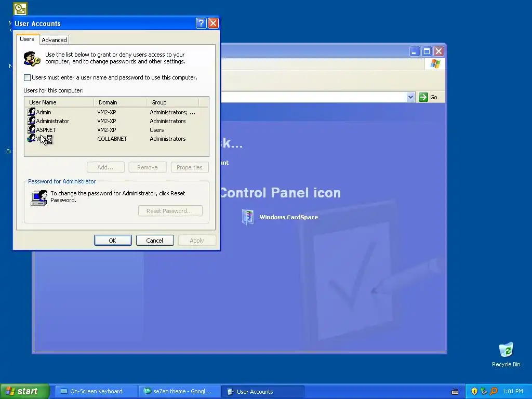This screenshot has height=399, width=532.
Task: Click the Add... button
Action: tap(105, 167)
